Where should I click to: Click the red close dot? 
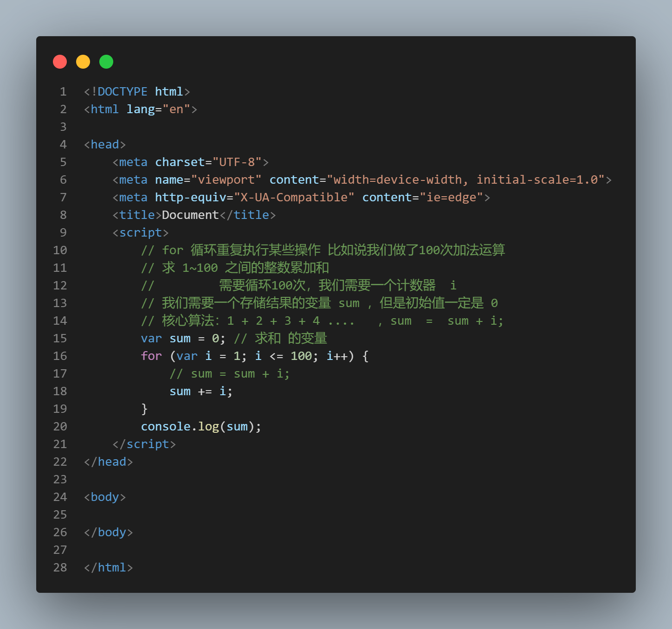coord(60,62)
